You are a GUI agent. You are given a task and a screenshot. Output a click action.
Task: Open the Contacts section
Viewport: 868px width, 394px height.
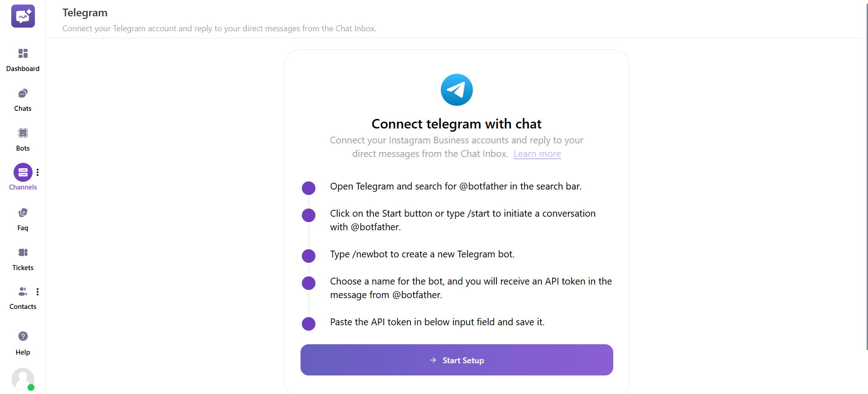click(23, 291)
